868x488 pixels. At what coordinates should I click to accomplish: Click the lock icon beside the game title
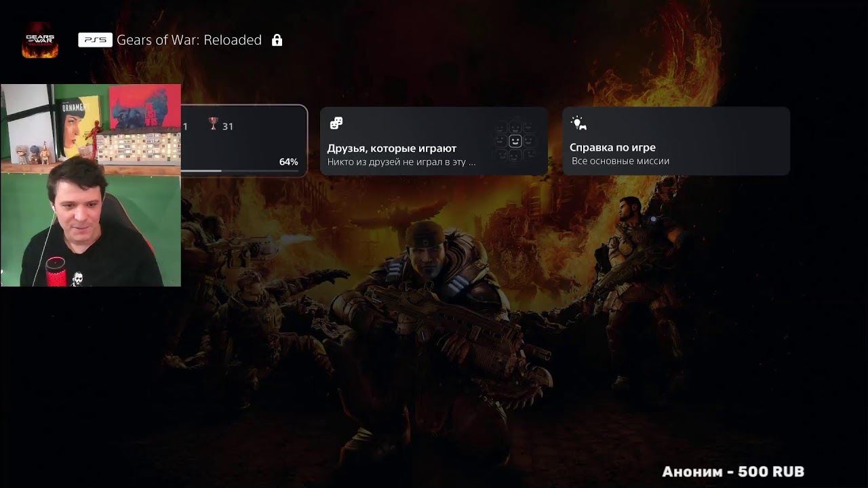(277, 40)
